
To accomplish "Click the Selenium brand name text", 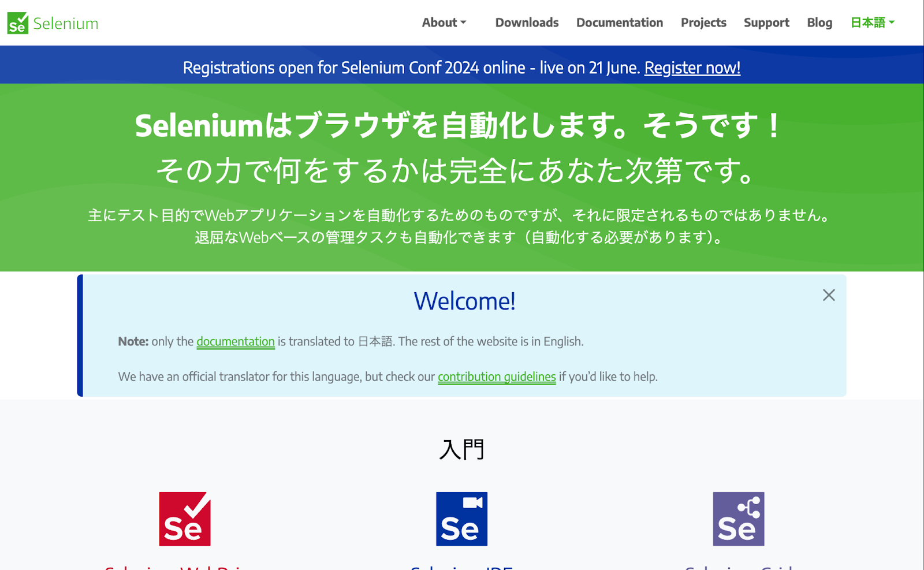I will click(x=66, y=24).
